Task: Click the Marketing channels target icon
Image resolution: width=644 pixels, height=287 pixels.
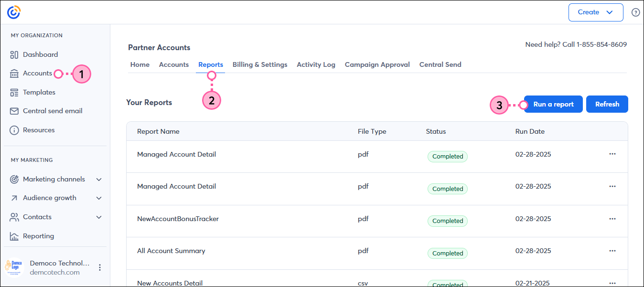Action: pos(14,179)
